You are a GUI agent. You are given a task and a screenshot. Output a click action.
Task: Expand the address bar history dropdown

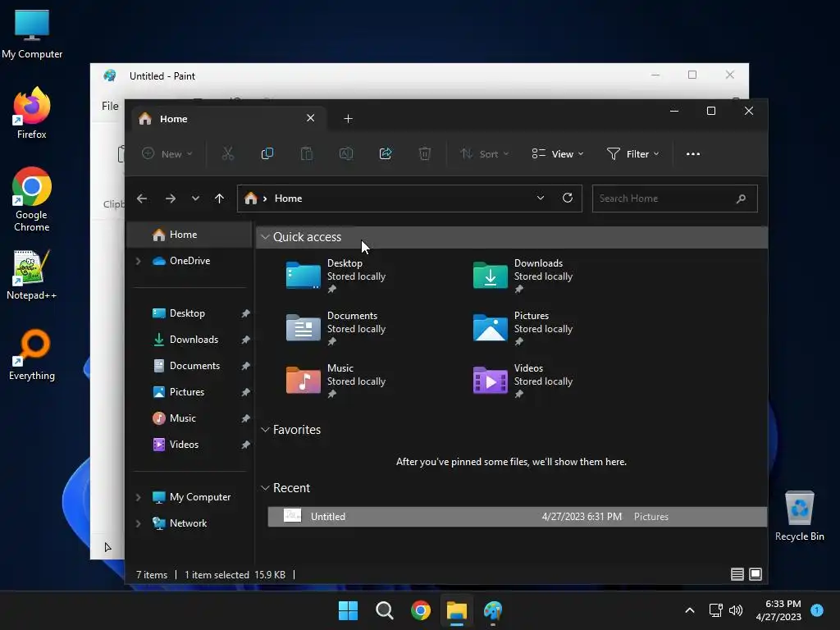[541, 198]
